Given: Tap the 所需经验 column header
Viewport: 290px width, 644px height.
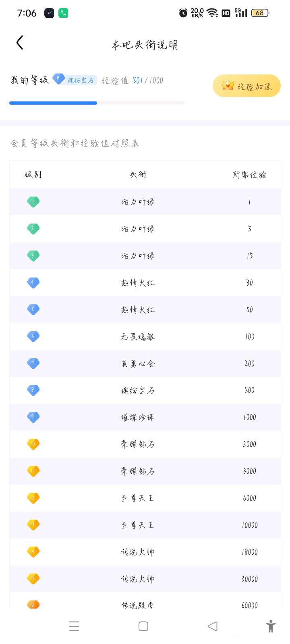Looking at the screenshot, I should [249, 175].
